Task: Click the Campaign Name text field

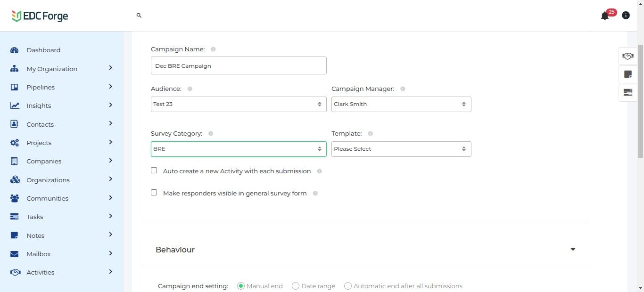Action: point(238,66)
